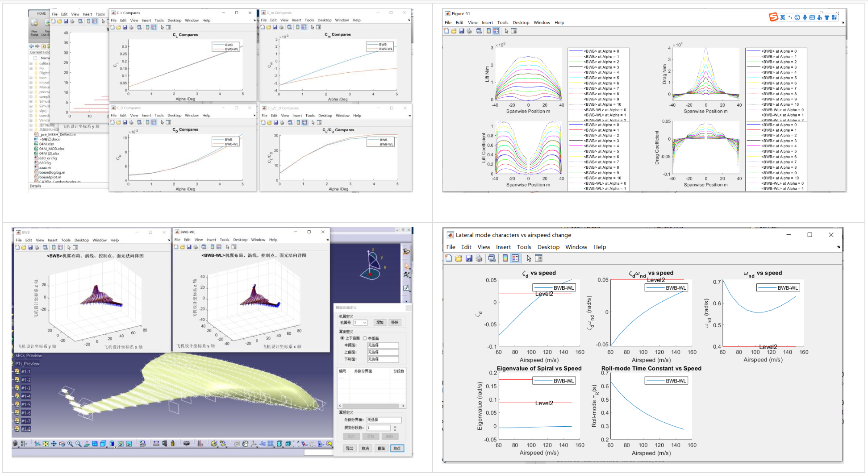This screenshot has height=474, width=868.
Task: Click the Pan arrows icon in CATIA toolbar
Action: tap(54, 444)
